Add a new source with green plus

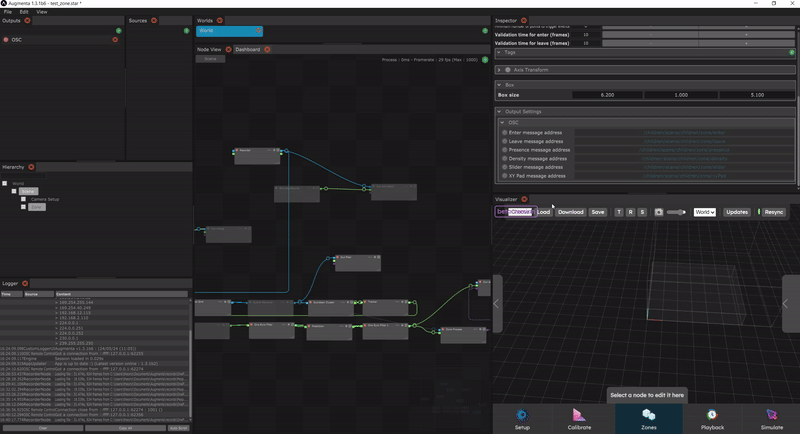coord(186,31)
